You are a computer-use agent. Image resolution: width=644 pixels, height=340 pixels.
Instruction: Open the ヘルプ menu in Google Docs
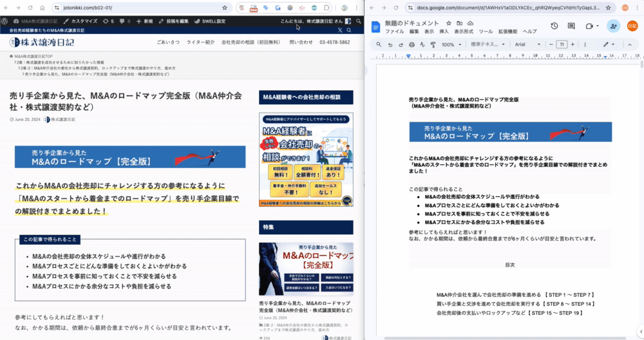tap(529, 32)
